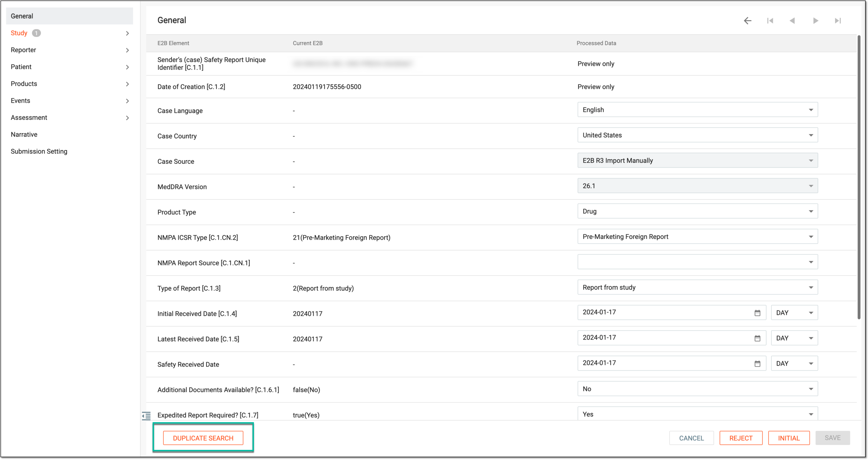Image resolution: width=868 pixels, height=460 pixels.
Task: Expand the Assessment section chevron
Action: (x=127, y=118)
